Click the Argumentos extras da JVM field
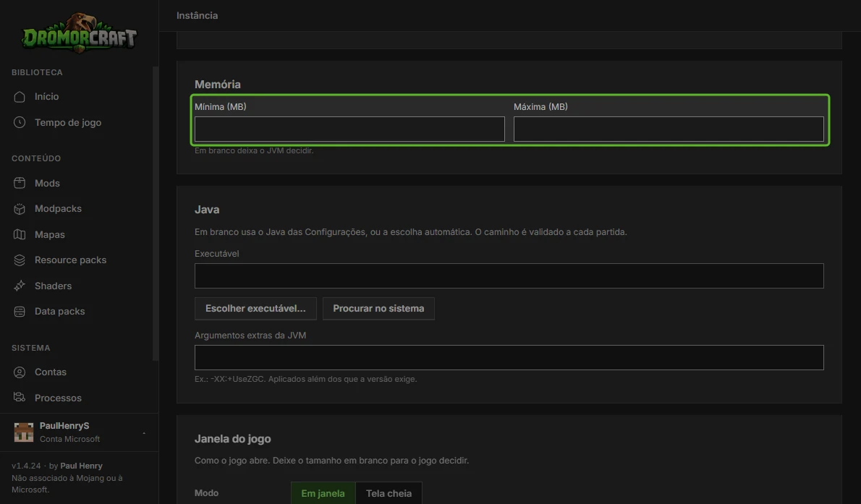Screen dimensions: 861x504 click(509, 357)
